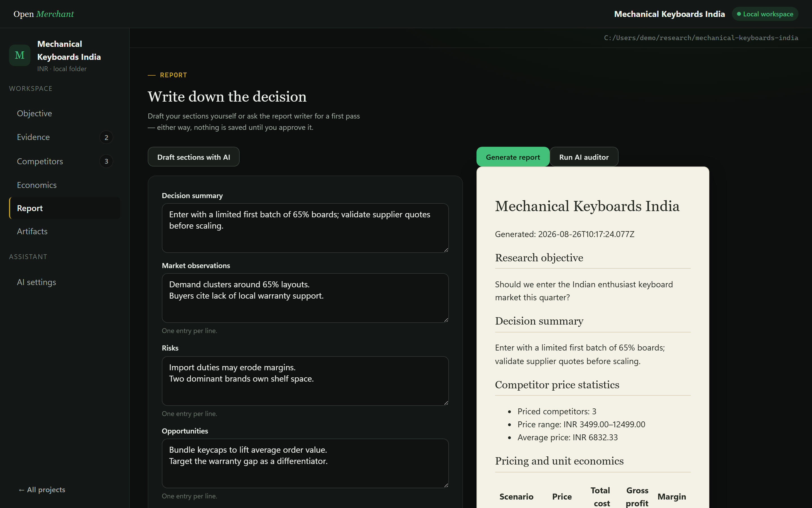Image resolution: width=812 pixels, height=508 pixels.
Task: Open the Competitors section
Action: pos(64,161)
